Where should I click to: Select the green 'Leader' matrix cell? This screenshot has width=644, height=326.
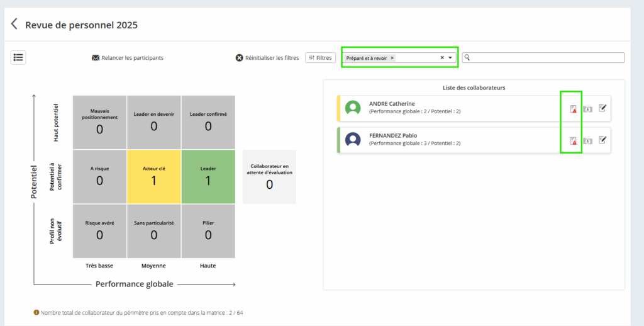pos(208,176)
